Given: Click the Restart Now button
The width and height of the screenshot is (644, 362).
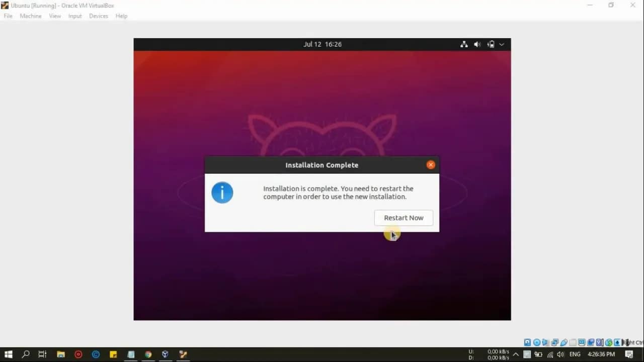Looking at the screenshot, I should click(x=404, y=218).
